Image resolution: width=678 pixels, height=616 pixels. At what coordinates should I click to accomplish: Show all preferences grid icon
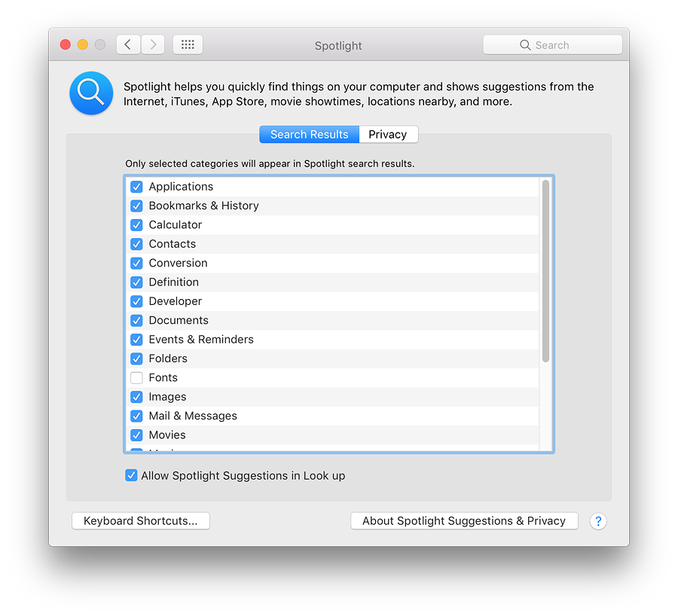click(x=188, y=44)
